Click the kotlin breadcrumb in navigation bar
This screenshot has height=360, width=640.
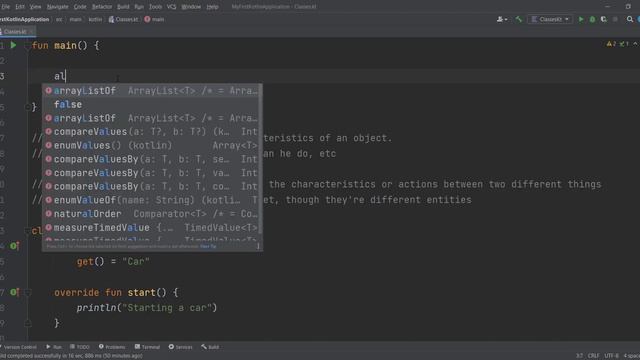(x=95, y=19)
